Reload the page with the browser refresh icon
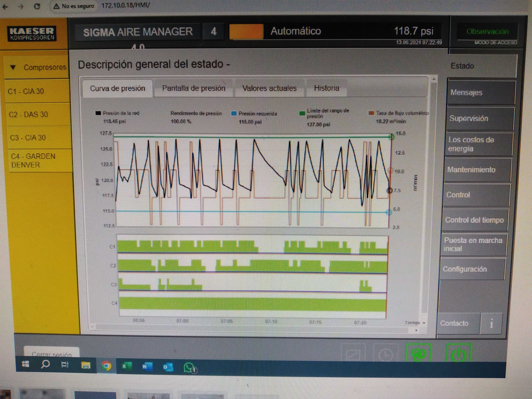Viewport: 532px width, 399px height. [37, 6]
